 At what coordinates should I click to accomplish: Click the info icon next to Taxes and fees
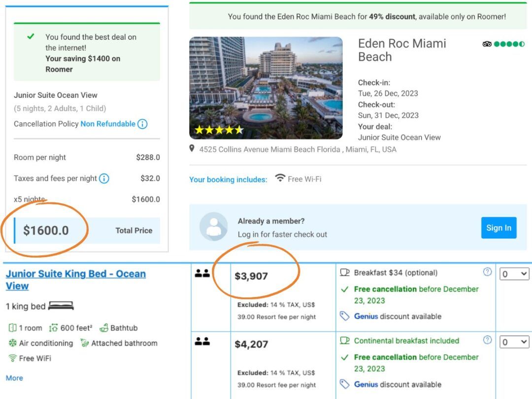pyautogui.click(x=103, y=179)
